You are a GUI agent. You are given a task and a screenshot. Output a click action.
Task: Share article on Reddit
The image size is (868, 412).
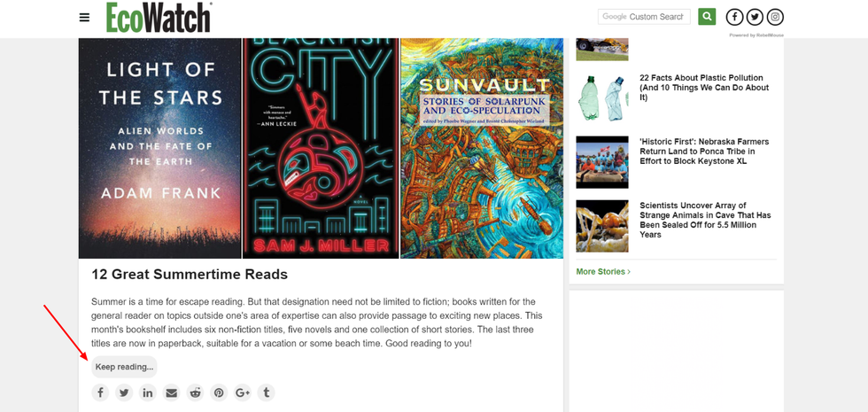click(196, 393)
